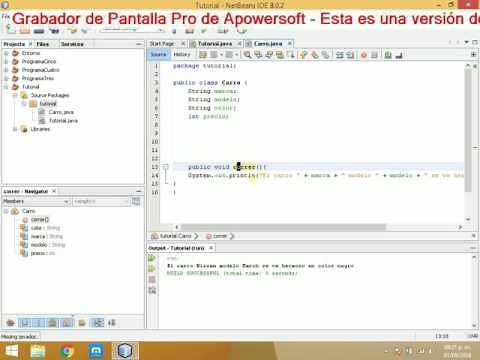Click the Ant Settings icon in Output sidebar
The image size is (480, 360).
pos(152,290)
